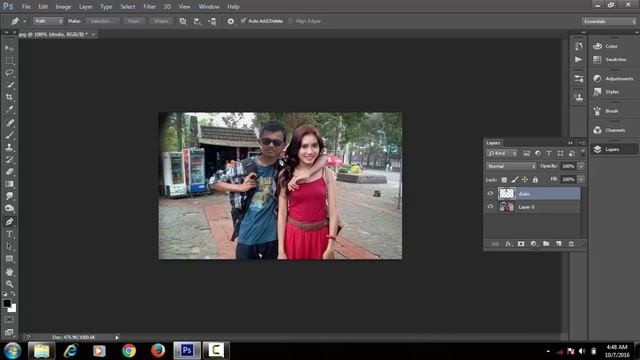Select the Move tool
Image resolution: width=640 pixels, height=360 pixels.
tap(9, 48)
